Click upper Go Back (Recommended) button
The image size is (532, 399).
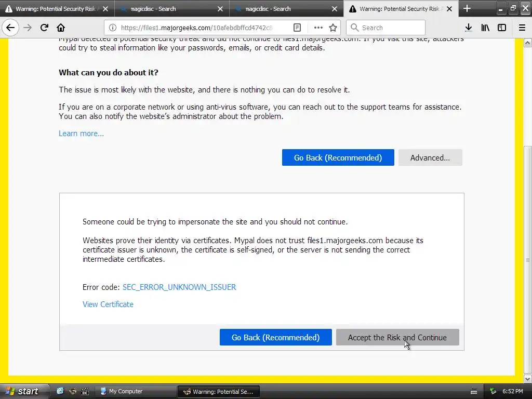tap(338, 157)
